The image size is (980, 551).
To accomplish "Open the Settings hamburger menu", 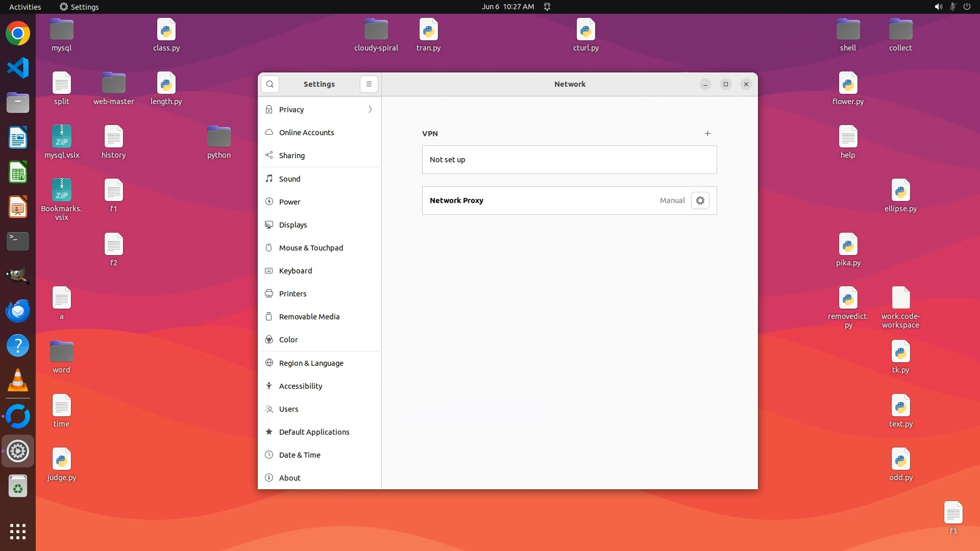I will 369,84.
